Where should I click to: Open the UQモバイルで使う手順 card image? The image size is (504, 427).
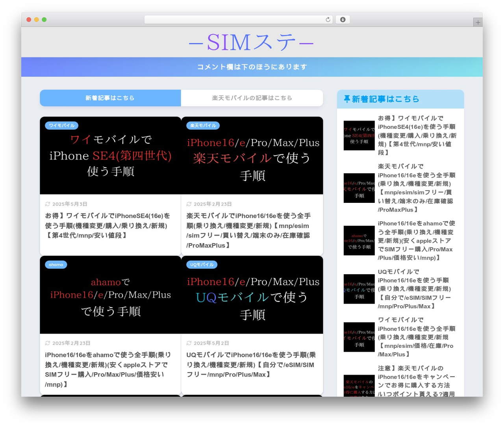pyautogui.click(x=252, y=295)
